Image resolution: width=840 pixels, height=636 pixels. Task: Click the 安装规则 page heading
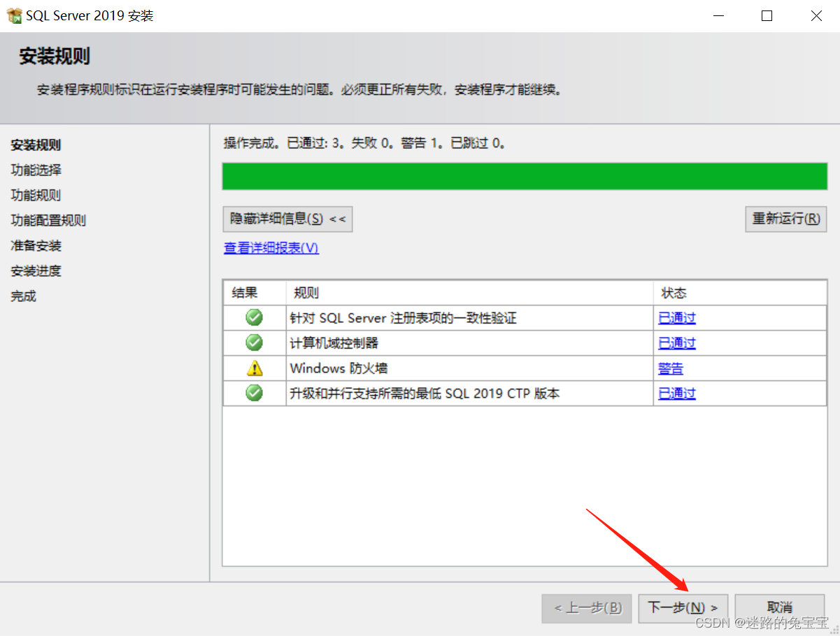[x=55, y=57]
